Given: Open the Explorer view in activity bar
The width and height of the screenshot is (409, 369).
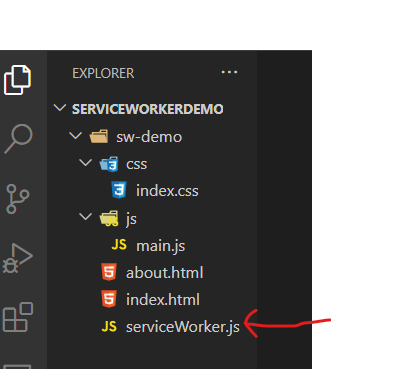Looking at the screenshot, I should click(x=17, y=80).
